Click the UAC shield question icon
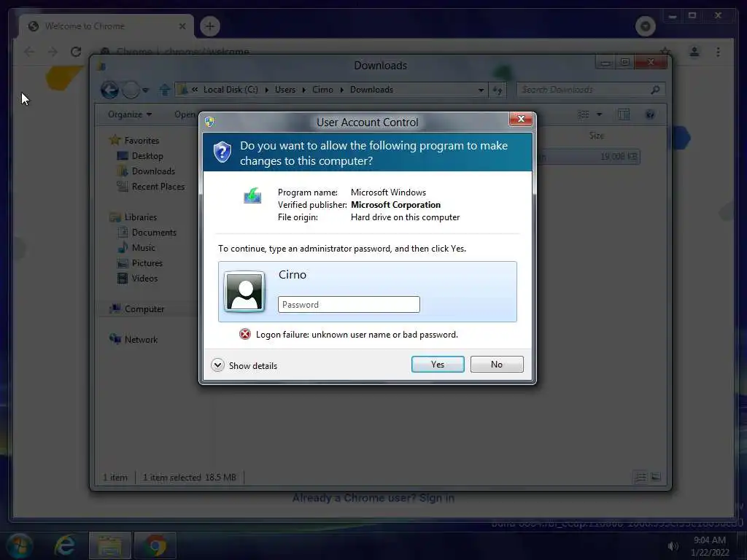 coord(222,152)
